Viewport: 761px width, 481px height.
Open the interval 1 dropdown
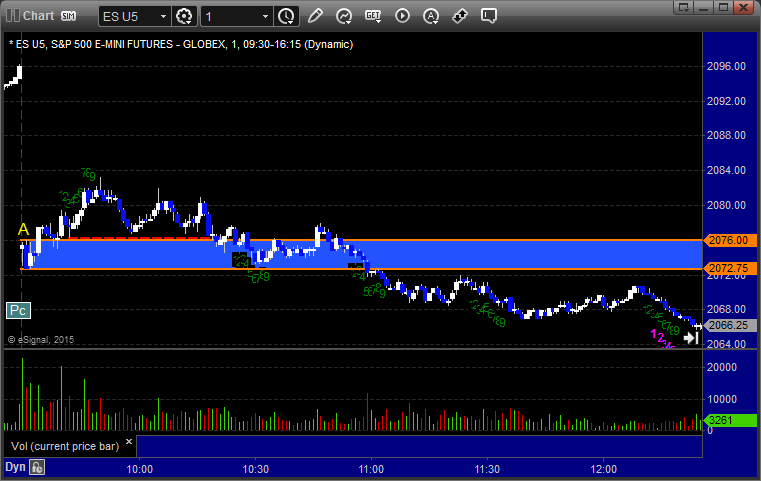coord(237,17)
